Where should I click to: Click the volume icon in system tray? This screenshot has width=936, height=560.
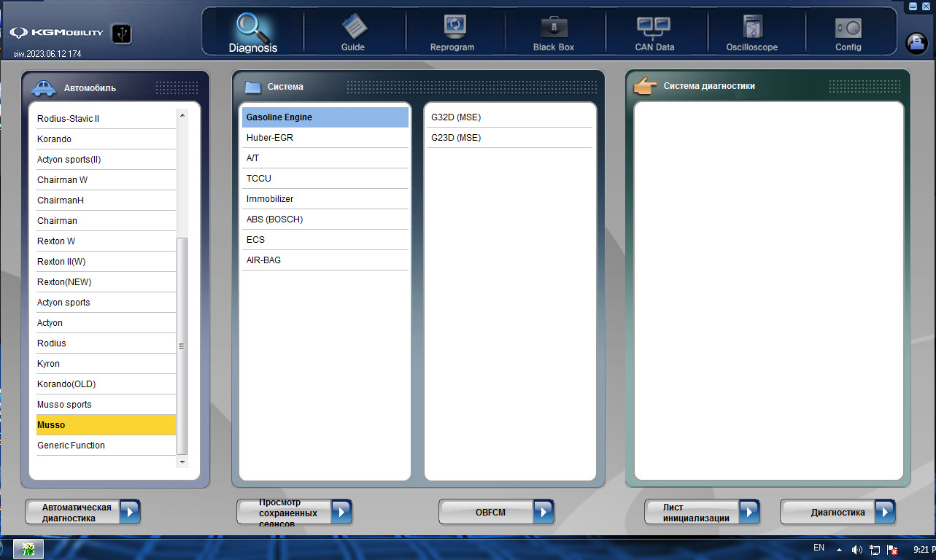click(x=857, y=550)
